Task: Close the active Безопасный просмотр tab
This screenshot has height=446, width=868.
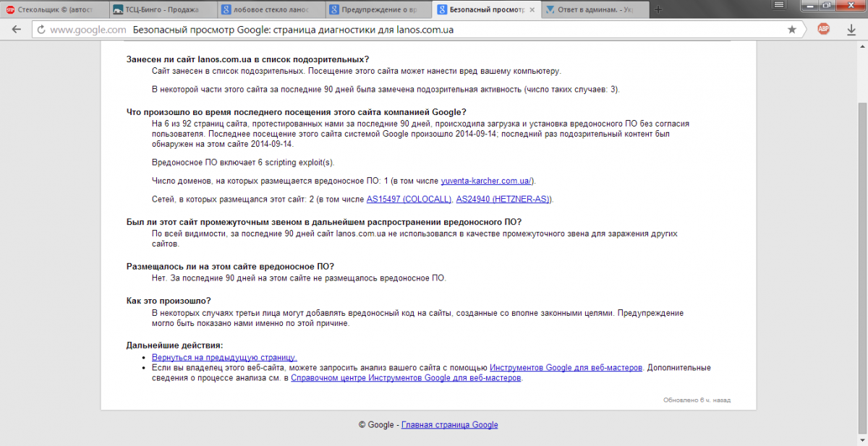Action: [532, 10]
